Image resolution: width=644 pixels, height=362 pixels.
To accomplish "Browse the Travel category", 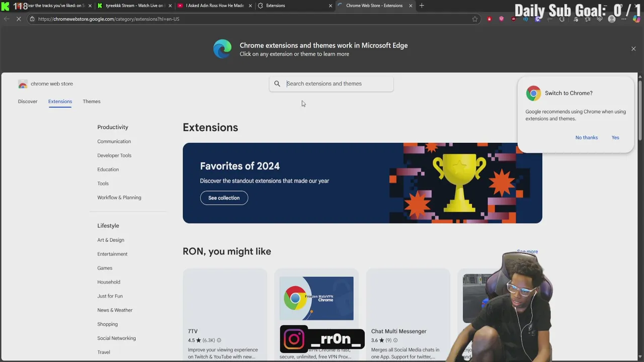I will [x=104, y=352].
